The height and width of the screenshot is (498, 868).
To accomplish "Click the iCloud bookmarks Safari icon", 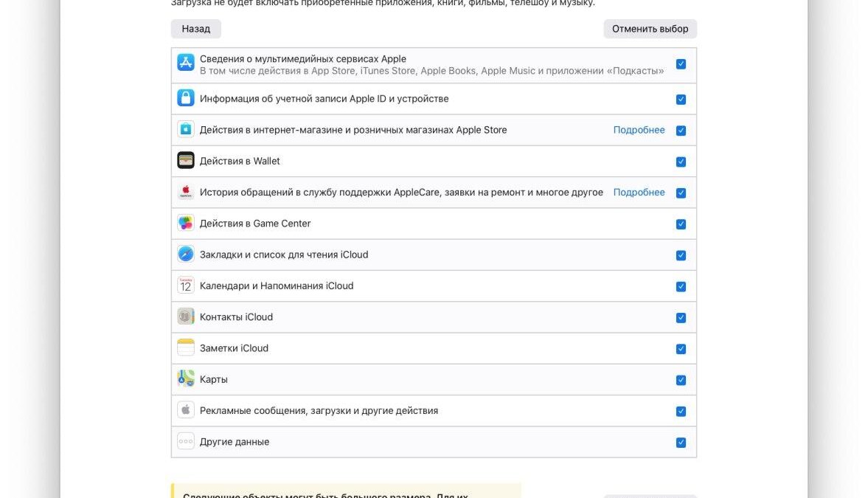I will click(185, 254).
